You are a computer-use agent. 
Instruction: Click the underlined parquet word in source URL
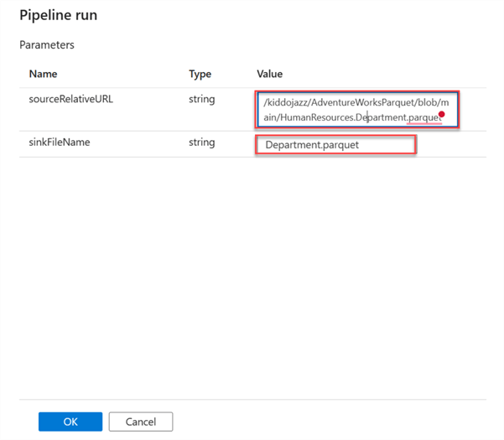pyautogui.click(x=424, y=118)
